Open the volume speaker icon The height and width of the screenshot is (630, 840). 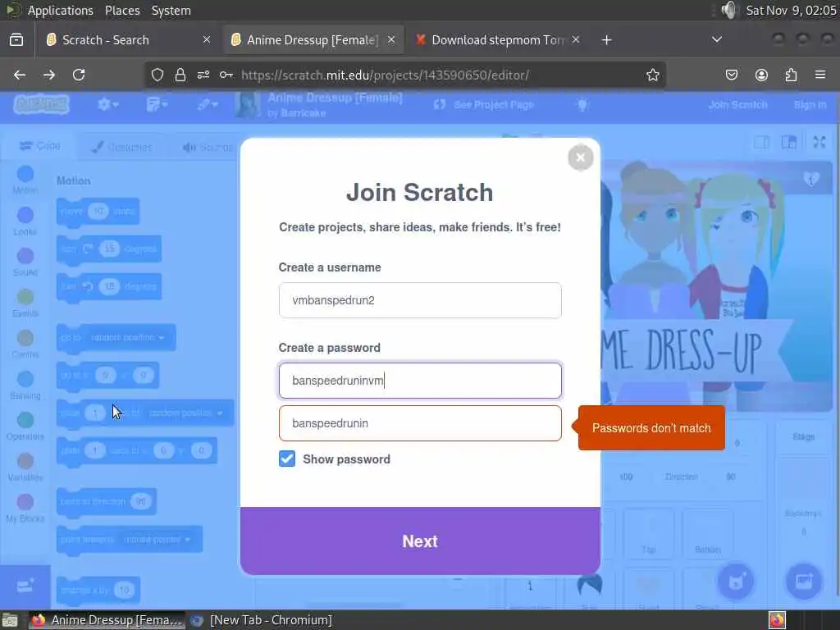pos(728,10)
